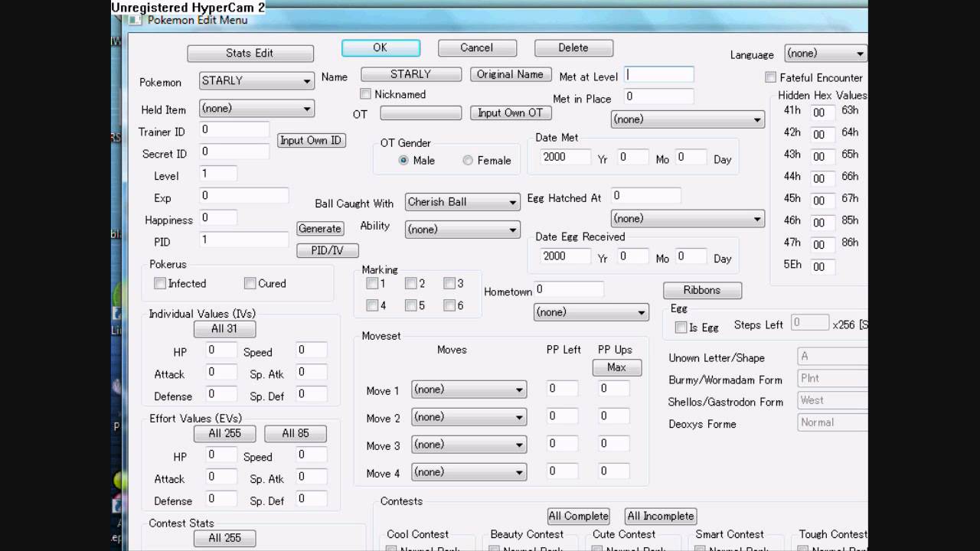Viewport: 980px width, 551px height.
Task: Click All Complete contests button
Action: (x=578, y=516)
